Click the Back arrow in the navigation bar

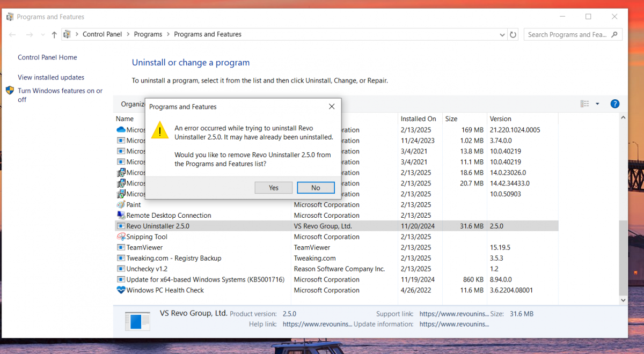click(12, 35)
